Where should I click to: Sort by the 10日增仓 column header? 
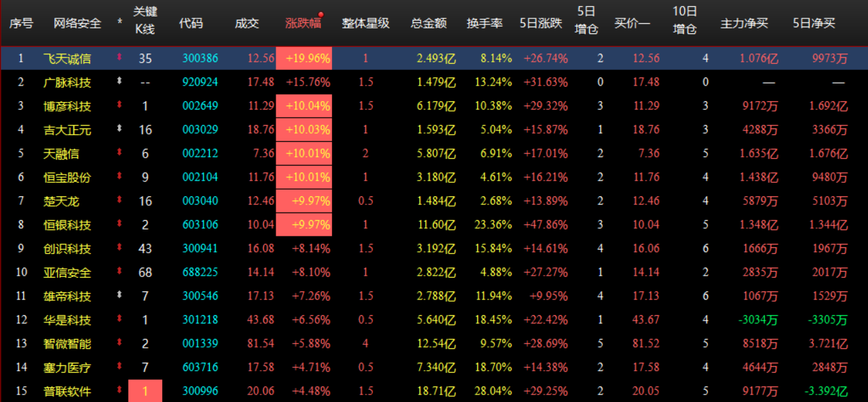coord(685,21)
